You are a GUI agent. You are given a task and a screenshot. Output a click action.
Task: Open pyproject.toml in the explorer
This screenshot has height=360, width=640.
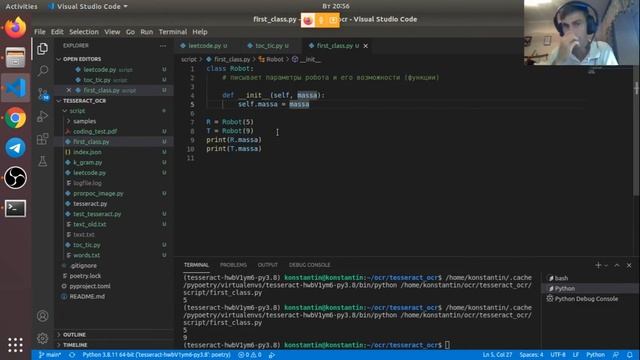pos(90,286)
